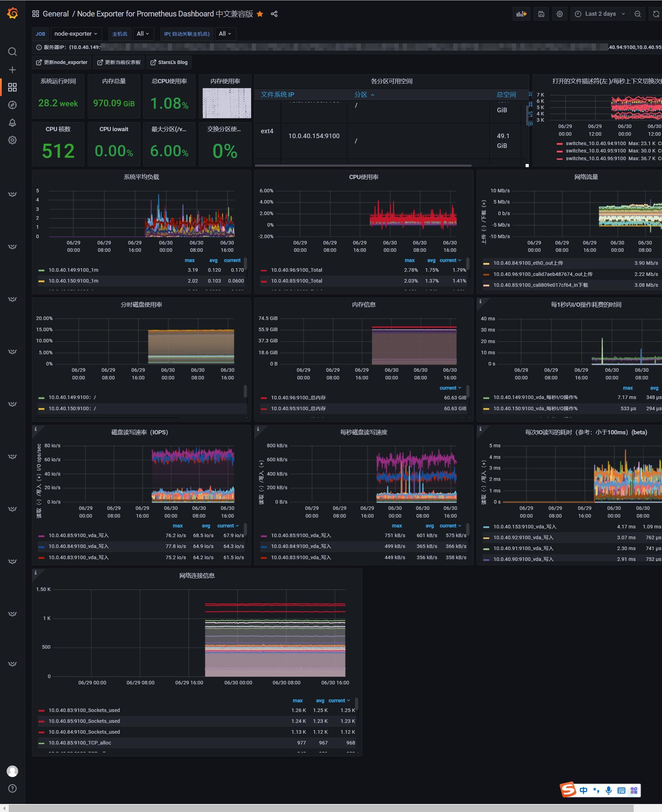Open the Last 2 days time picker
The image size is (662, 812).
(x=600, y=14)
